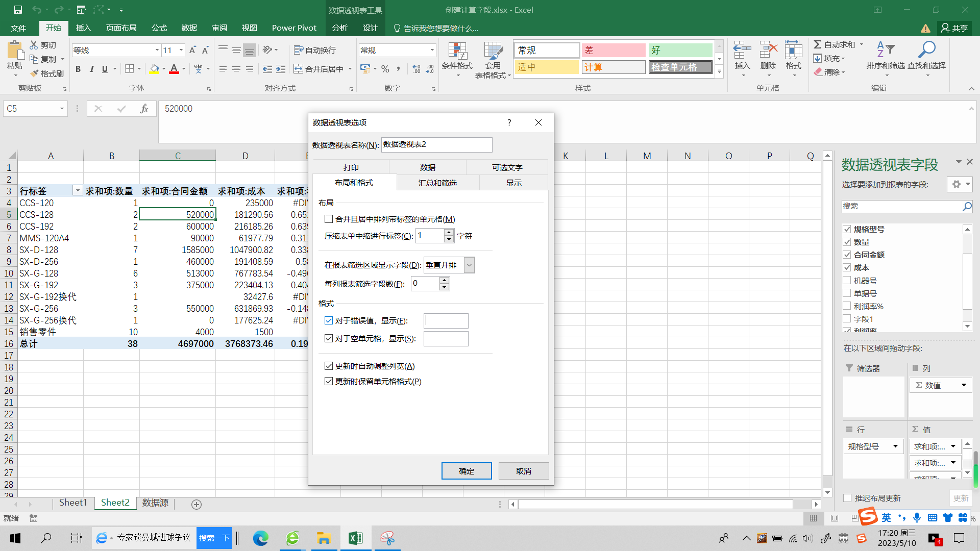
Task: Click the Increase Decimal icon
Action: tap(416, 69)
